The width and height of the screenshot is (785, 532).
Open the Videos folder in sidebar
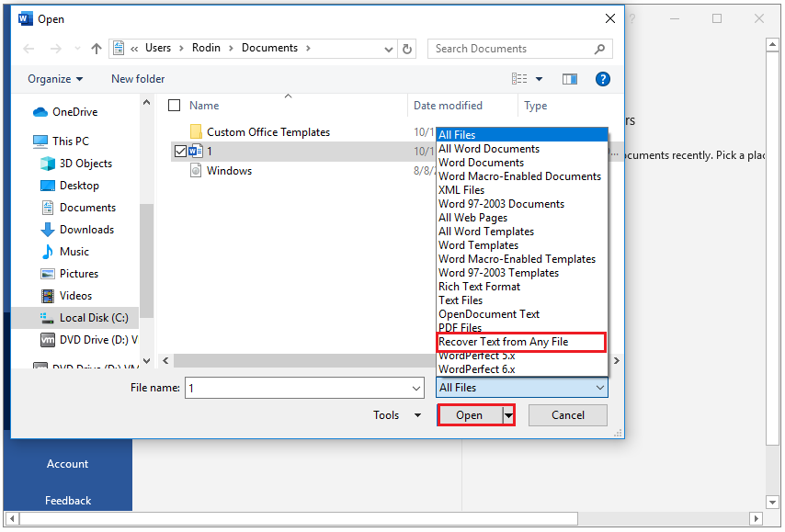[66, 295]
